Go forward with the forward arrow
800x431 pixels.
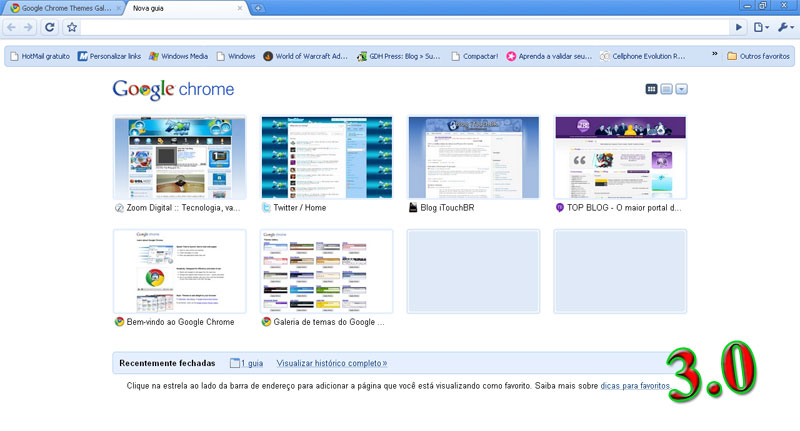pos(28,28)
